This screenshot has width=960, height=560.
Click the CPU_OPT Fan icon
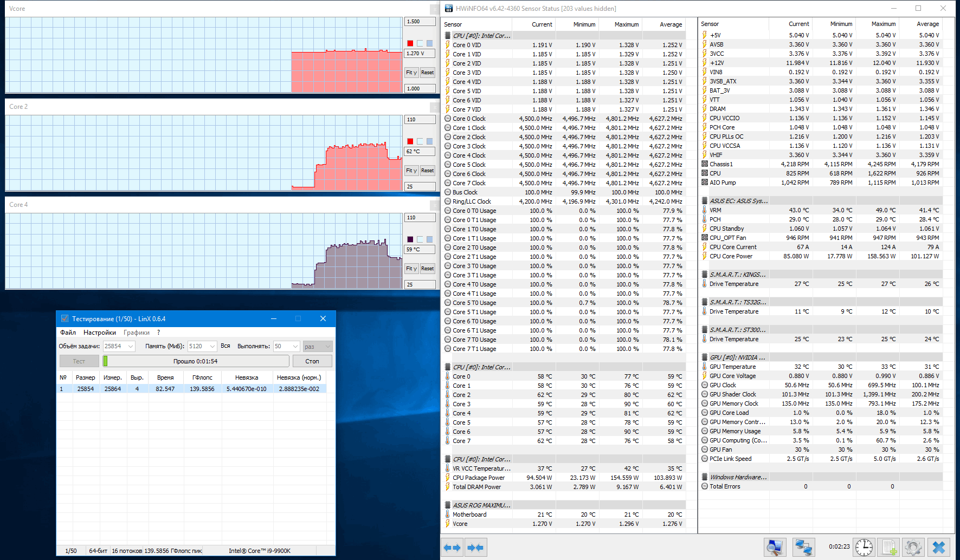click(x=705, y=238)
